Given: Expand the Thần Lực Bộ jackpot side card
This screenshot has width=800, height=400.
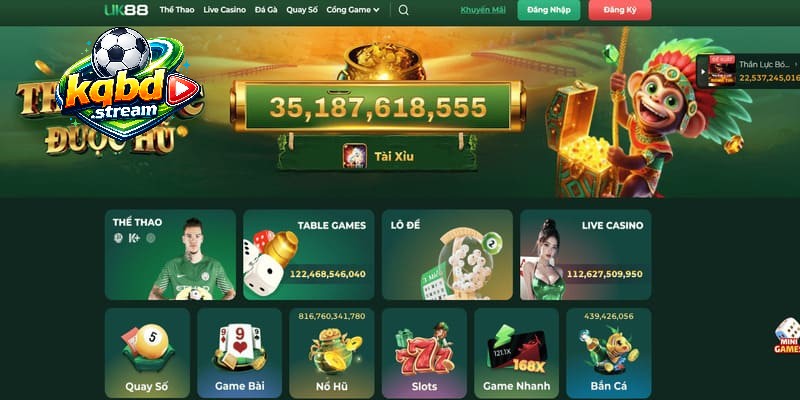Looking at the screenshot, I should (748, 71).
